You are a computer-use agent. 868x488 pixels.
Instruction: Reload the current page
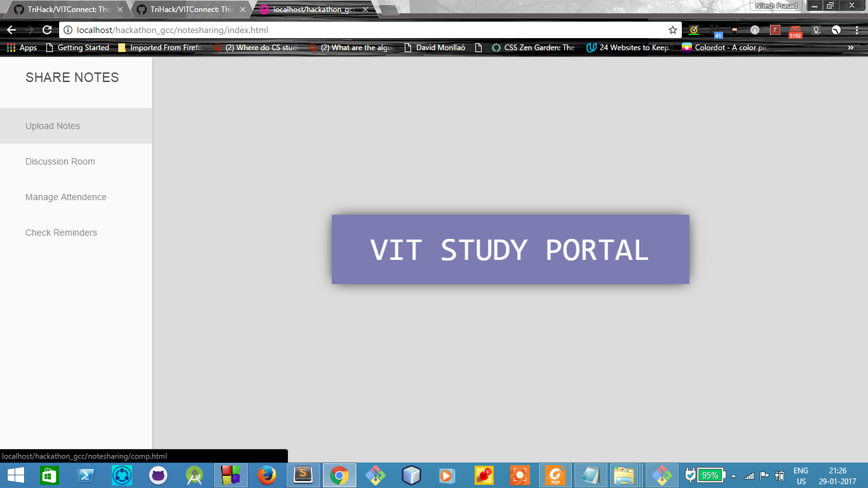pos(47,30)
